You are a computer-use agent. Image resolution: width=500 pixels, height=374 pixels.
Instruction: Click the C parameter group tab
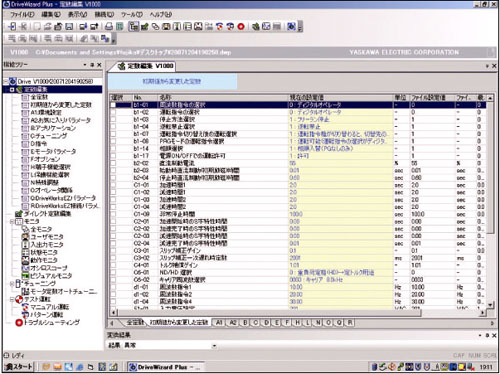(x=256, y=323)
